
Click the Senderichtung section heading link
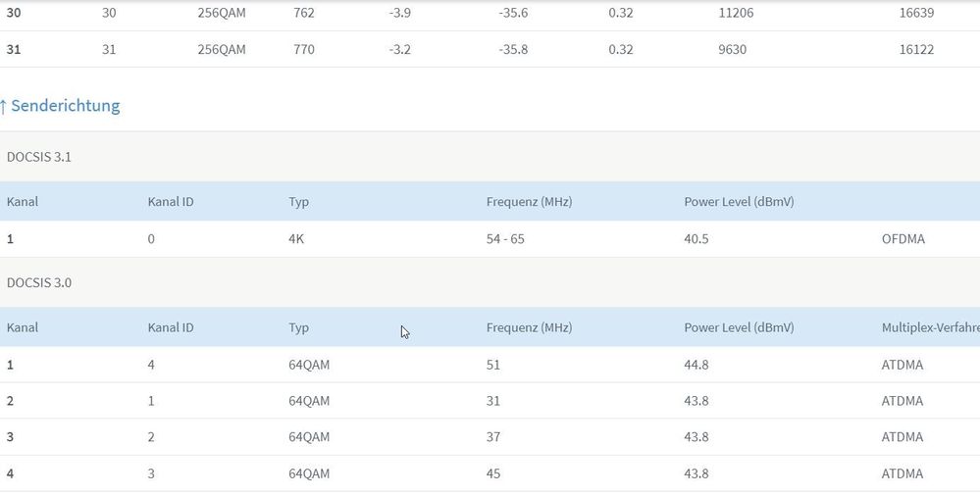click(x=65, y=106)
